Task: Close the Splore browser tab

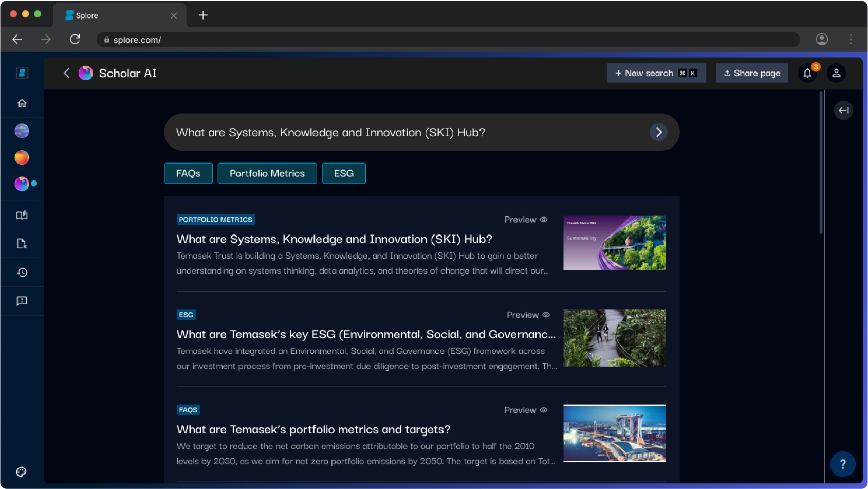Action: [174, 16]
